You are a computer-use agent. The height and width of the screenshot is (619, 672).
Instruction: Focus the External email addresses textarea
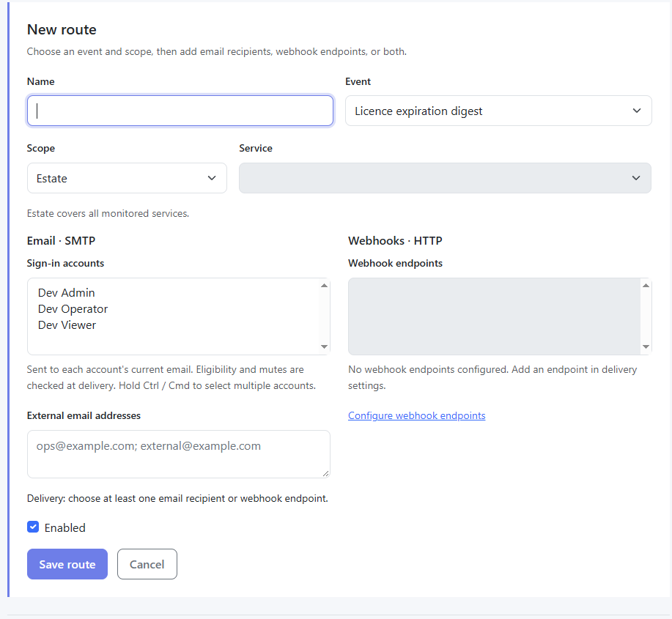[x=179, y=454]
